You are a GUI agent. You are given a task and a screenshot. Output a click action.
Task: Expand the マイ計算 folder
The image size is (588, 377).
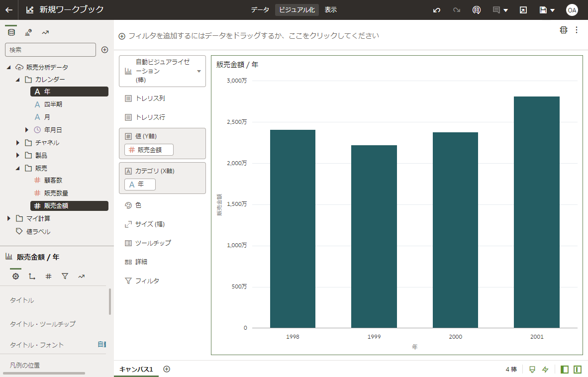[x=8, y=218]
